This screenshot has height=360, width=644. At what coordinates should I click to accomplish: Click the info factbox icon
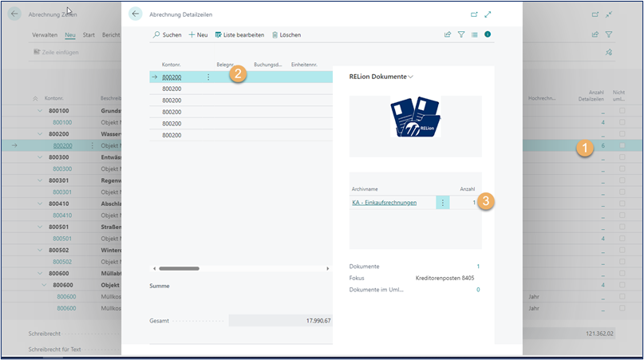(488, 35)
